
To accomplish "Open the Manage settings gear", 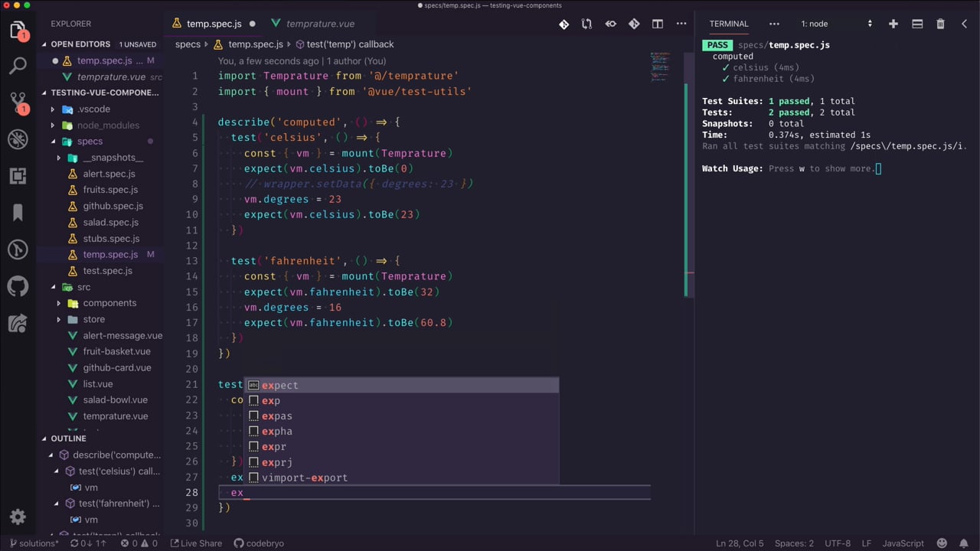I will pos(18,517).
